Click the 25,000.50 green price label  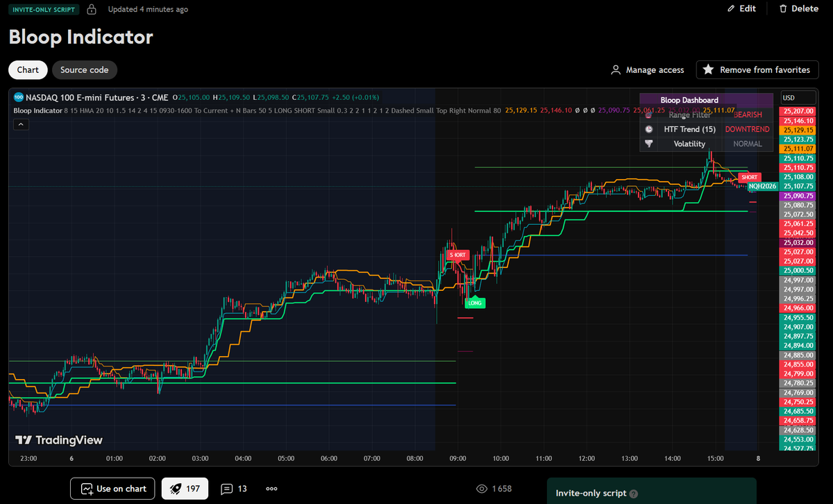(x=798, y=270)
